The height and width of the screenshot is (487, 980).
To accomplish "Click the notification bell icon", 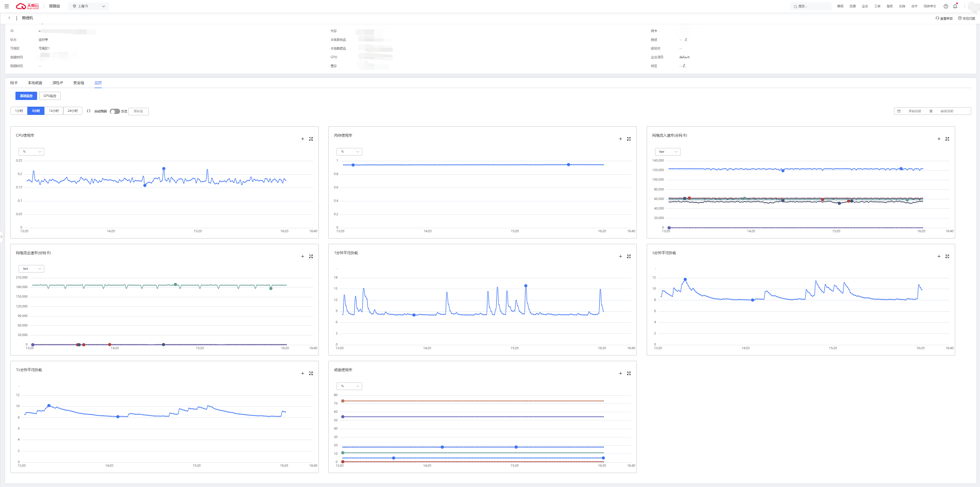I will [955, 6].
